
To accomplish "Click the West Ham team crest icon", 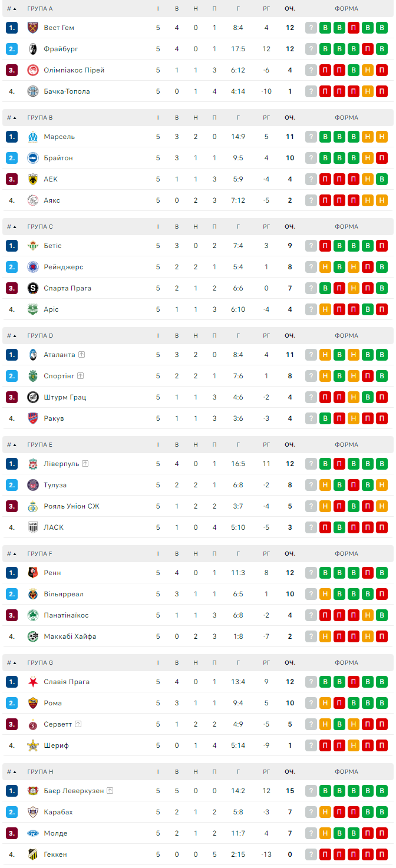I will pyautogui.click(x=33, y=28).
